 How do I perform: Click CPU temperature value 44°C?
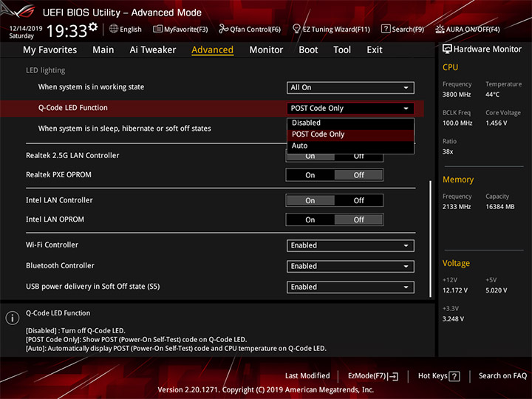(492, 95)
